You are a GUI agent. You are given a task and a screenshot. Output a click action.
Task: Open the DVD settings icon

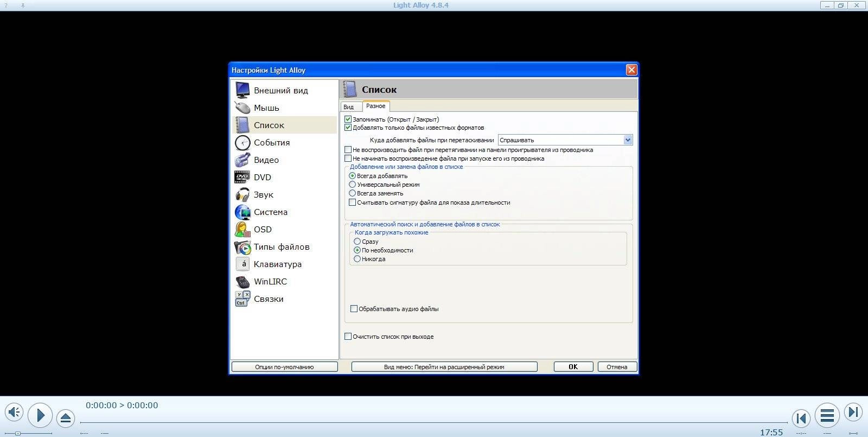242,177
